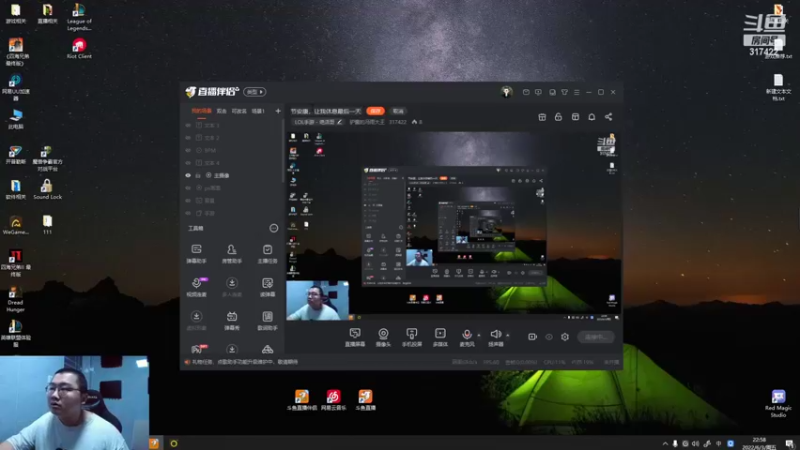Viewport: 800px width, 450px height.
Task: Select the 文本 4 source row
Action: click(232, 163)
